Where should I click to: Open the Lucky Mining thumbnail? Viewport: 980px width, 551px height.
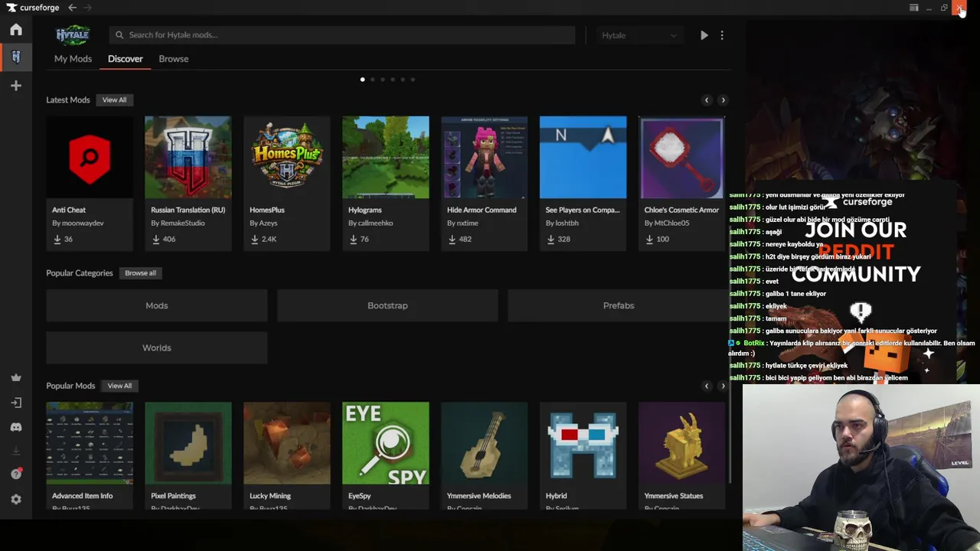(x=287, y=443)
